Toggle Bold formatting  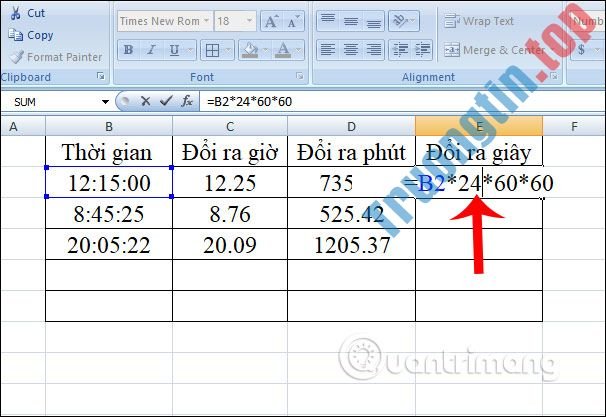tap(128, 50)
